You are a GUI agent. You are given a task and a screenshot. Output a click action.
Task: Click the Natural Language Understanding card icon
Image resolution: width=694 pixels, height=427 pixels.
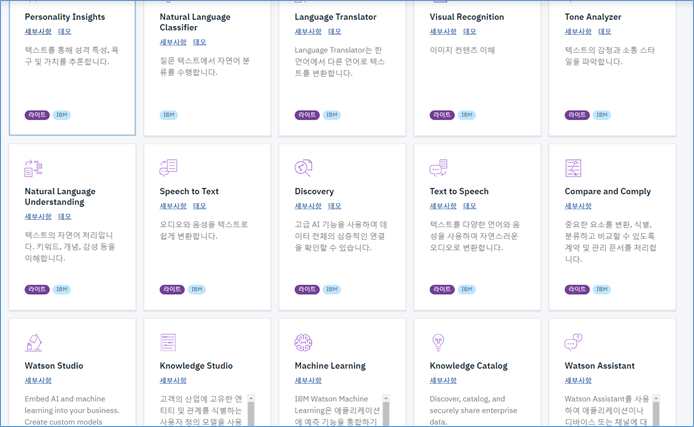click(x=33, y=168)
